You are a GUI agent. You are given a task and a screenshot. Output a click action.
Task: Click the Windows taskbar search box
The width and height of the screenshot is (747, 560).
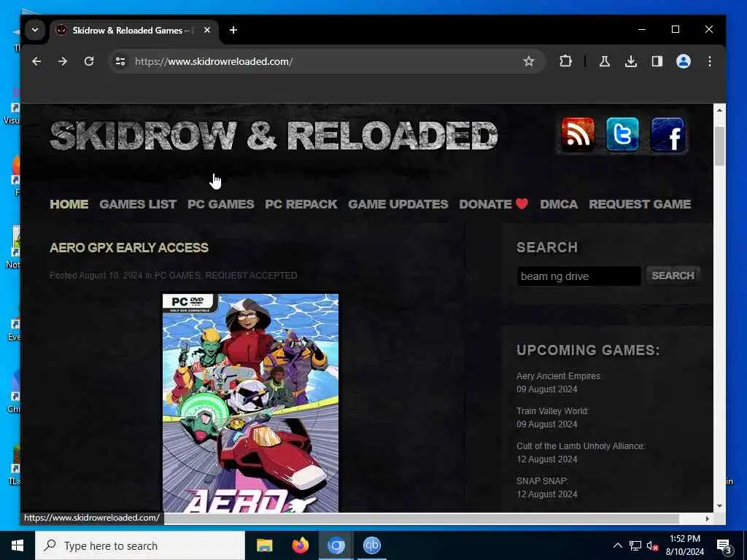tap(140, 545)
